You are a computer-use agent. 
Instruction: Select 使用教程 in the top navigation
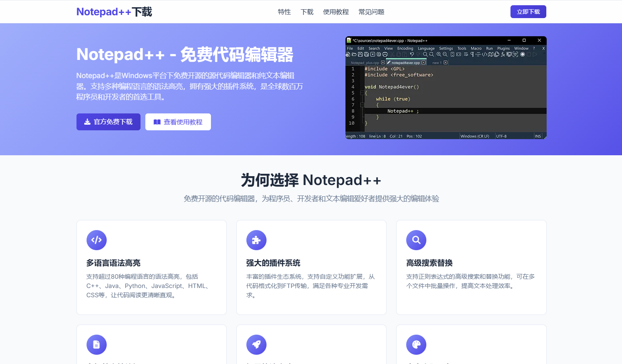[x=336, y=12]
